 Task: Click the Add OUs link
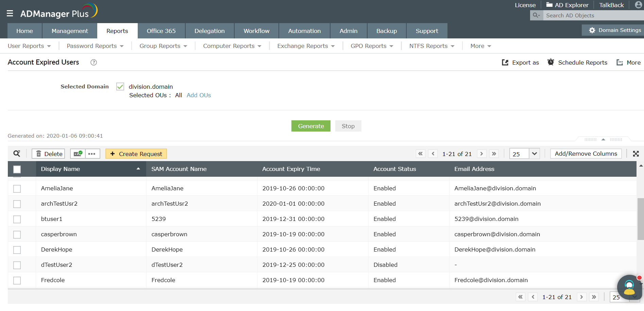click(199, 95)
